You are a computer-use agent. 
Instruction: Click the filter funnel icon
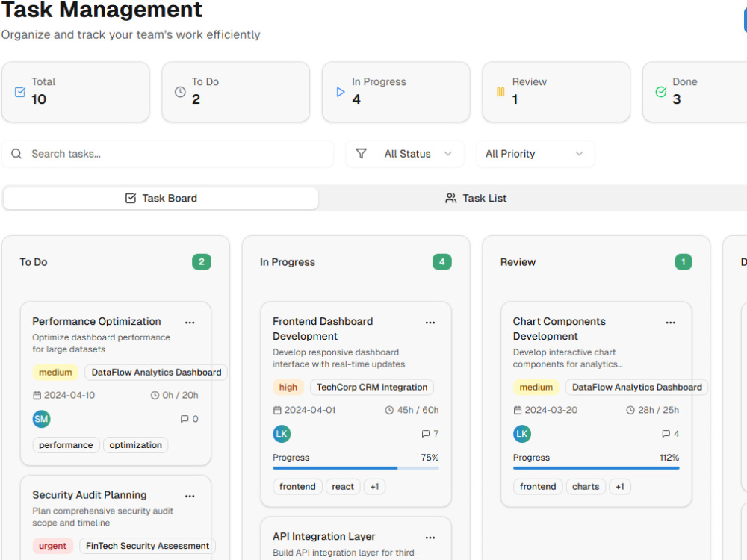(x=361, y=153)
